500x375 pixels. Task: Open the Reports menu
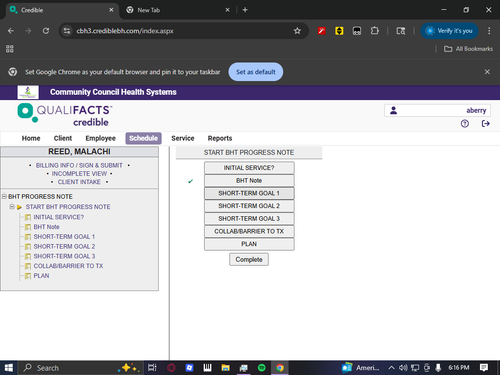[220, 138]
